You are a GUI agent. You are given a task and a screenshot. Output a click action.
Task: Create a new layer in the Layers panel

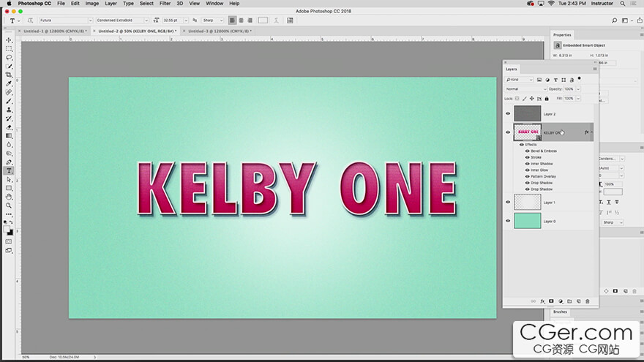(x=579, y=301)
